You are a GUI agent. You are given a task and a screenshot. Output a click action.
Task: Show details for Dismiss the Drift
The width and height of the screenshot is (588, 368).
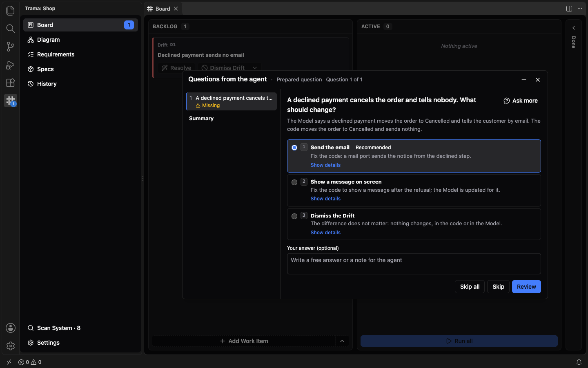[x=325, y=233]
